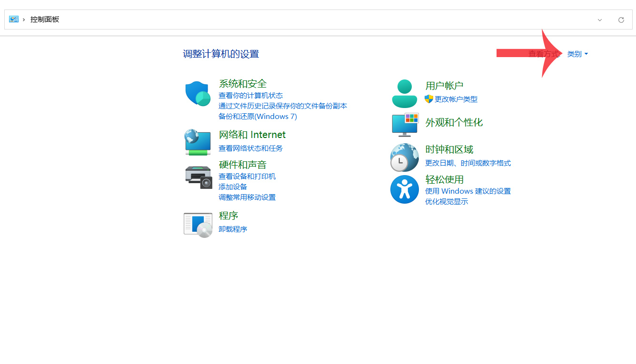This screenshot has height=364, width=636.
Task: Open the Network and Internet globe icon
Action: coord(198,142)
